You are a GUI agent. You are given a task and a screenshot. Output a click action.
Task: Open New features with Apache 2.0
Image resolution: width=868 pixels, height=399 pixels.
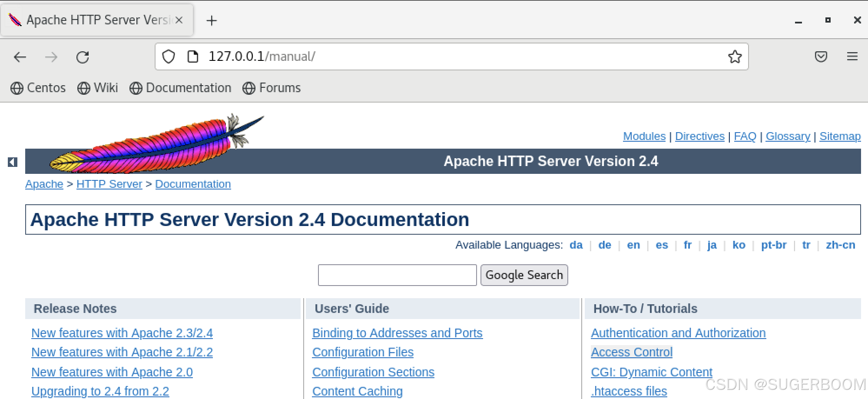point(112,372)
